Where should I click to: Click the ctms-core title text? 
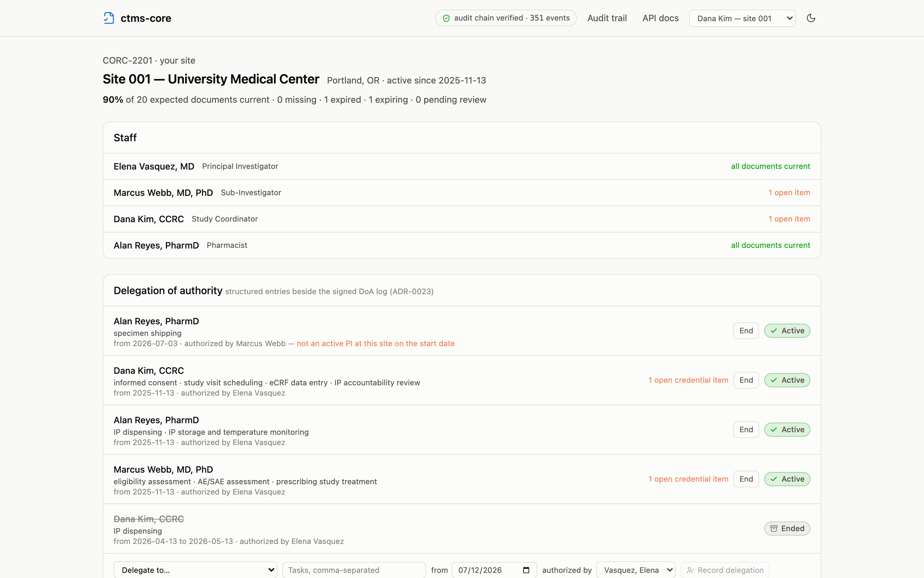[146, 18]
